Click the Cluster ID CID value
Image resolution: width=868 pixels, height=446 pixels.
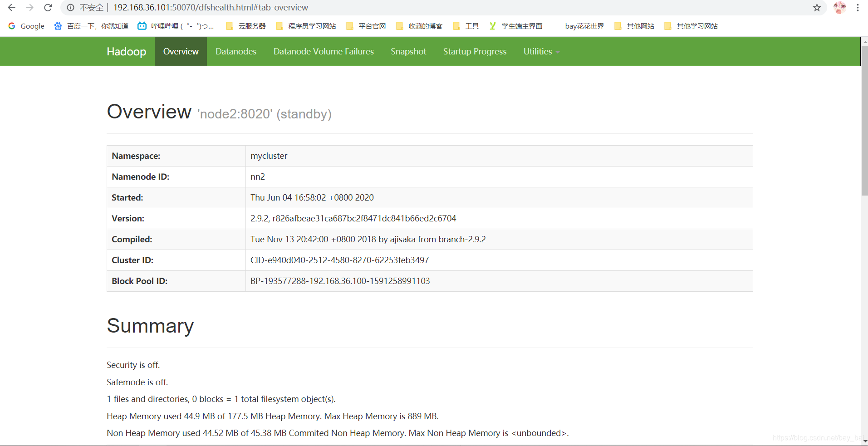[x=339, y=260]
